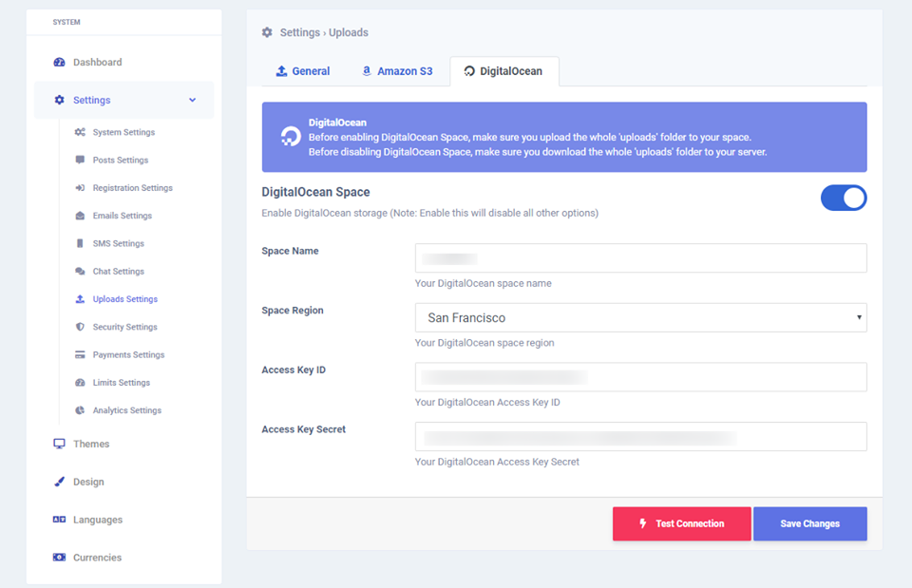Open Payments Settings in sidebar
The width and height of the screenshot is (912, 588).
point(128,354)
